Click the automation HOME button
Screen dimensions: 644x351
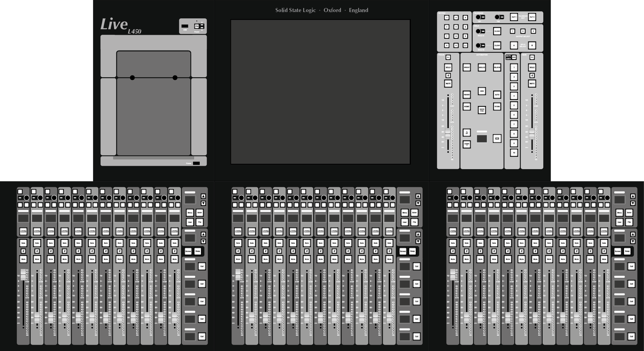coord(467,107)
